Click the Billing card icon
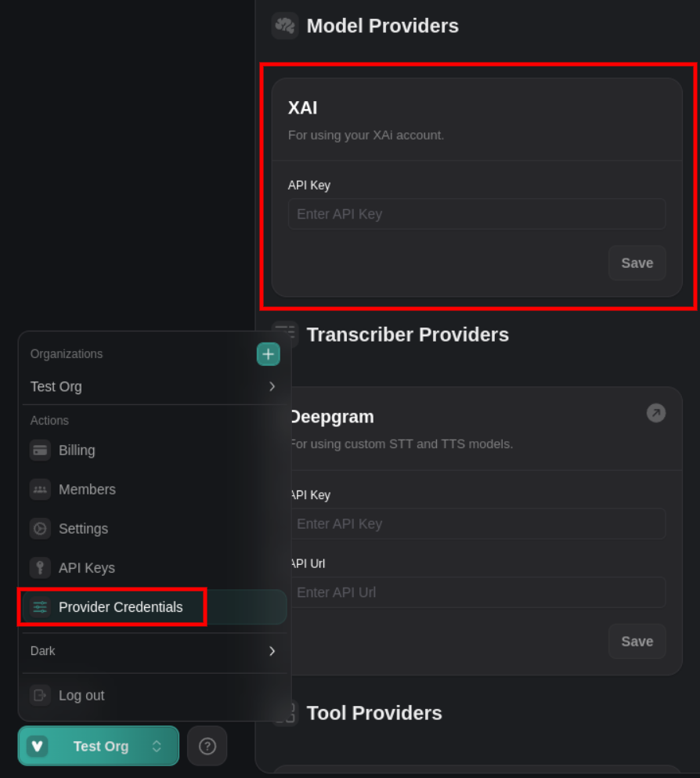Viewport: 700px width, 778px height. click(x=40, y=451)
